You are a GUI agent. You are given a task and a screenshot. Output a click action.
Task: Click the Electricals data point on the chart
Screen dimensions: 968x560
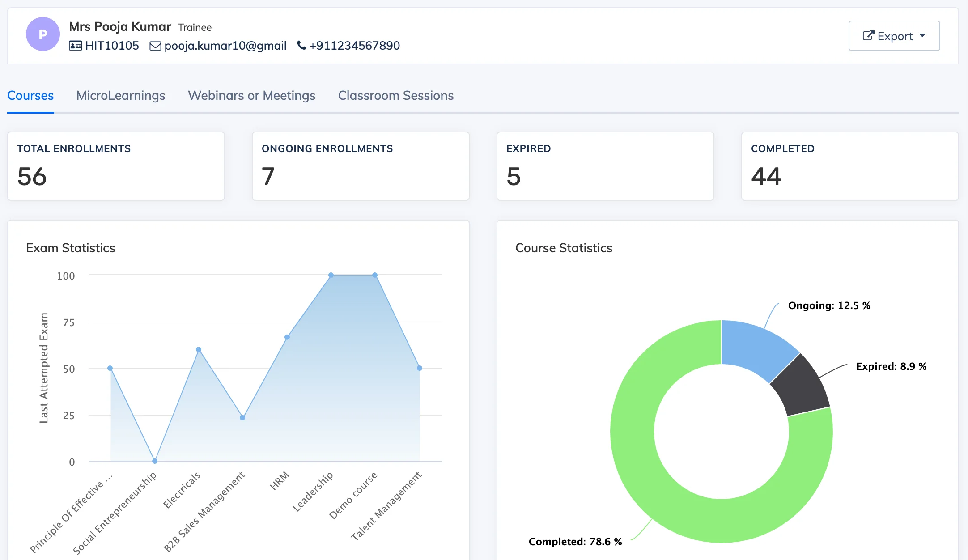(199, 350)
